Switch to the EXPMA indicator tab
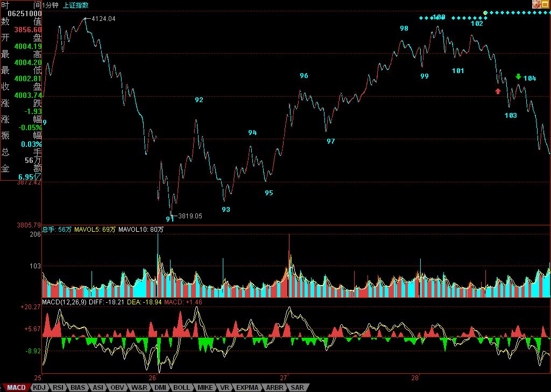This screenshot has width=551, height=392. click(248, 387)
